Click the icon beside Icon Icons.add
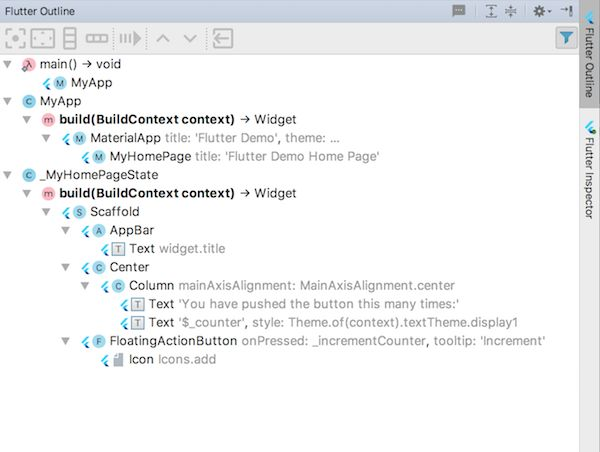This screenshot has width=600, height=452. click(118, 360)
